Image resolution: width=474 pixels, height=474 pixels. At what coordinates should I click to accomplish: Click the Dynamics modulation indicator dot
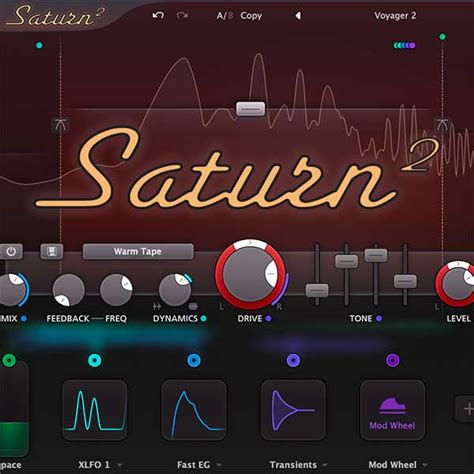coord(203,319)
